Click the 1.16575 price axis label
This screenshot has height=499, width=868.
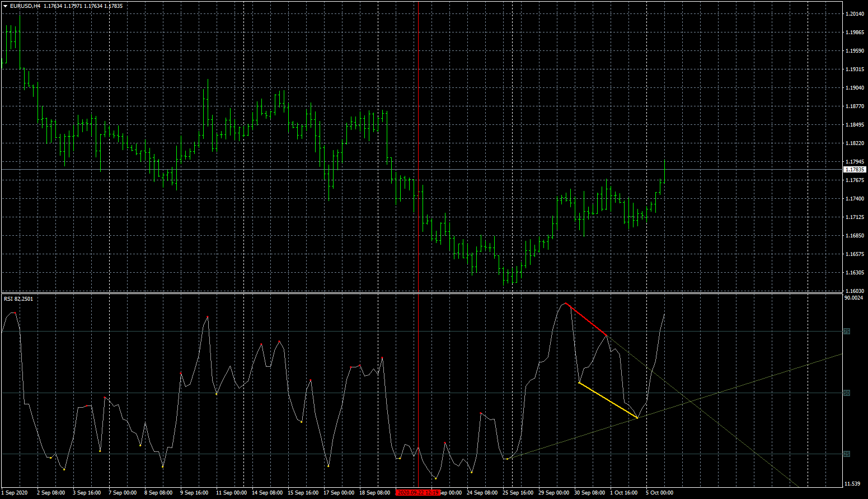[x=854, y=254]
